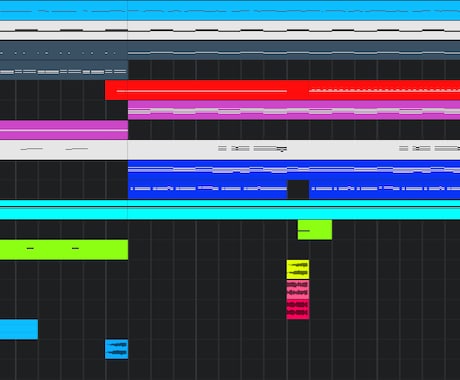Viewport: 460px width, 380px height.
Task: Select the pink audio clip below the yellow clip
Action: tap(298, 290)
